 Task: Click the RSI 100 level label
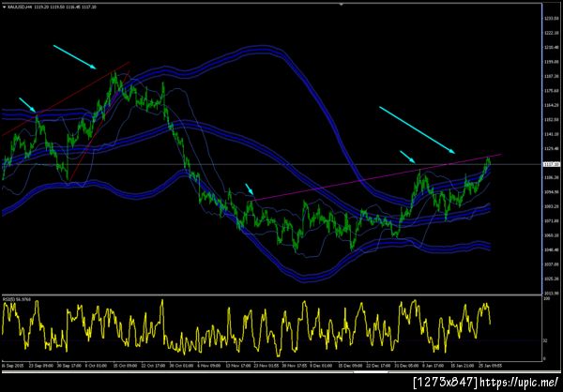[547, 298]
